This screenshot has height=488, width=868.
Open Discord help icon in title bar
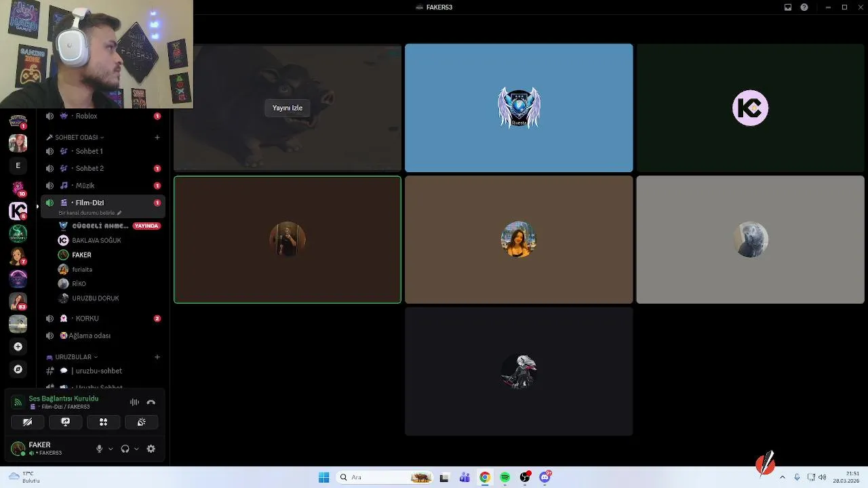(804, 7)
